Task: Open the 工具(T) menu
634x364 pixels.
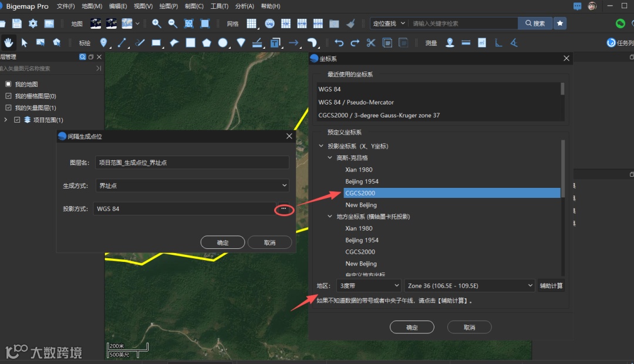Action: (x=219, y=6)
